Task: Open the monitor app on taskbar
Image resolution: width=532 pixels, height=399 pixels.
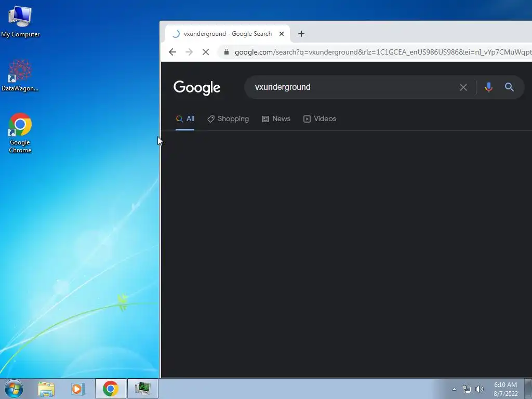Action: coord(143,389)
